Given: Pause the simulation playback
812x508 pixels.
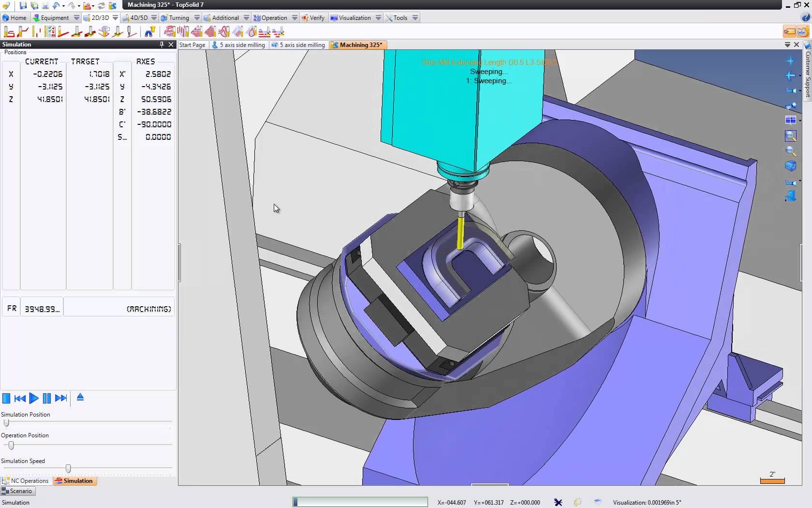Looking at the screenshot, I should pyautogui.click(x=47, y=398).
